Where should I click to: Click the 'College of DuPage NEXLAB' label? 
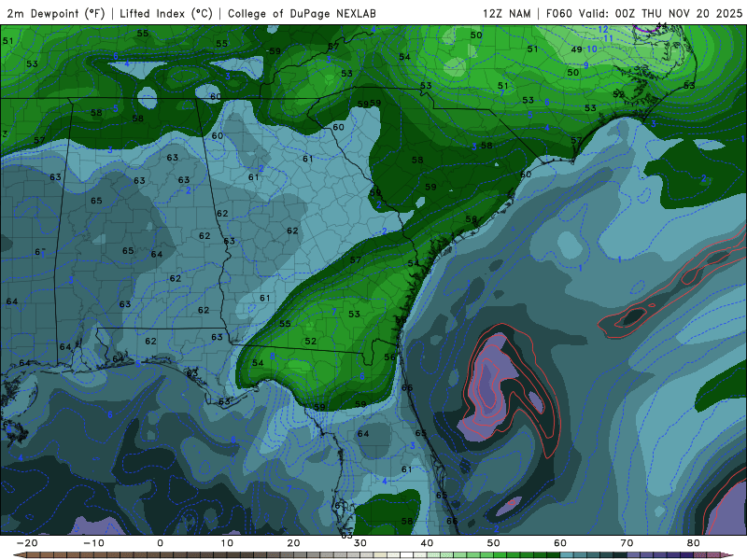(302, 13)
